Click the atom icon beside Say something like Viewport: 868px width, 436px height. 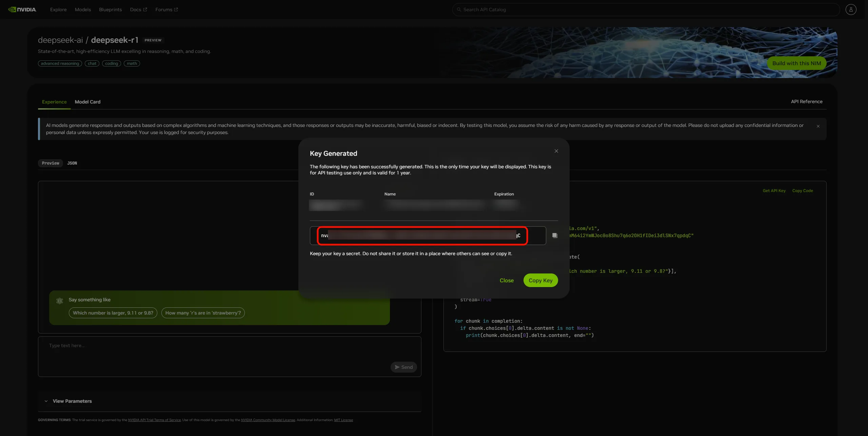click(60, 301)
